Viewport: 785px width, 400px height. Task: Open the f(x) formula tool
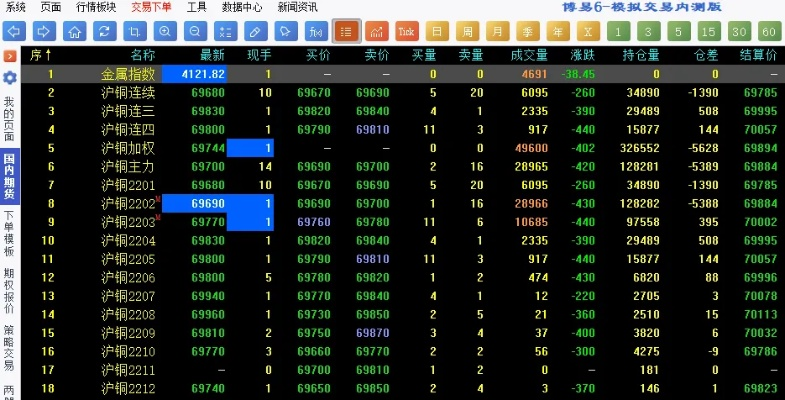pyautogui.click(x=315, y=31)
